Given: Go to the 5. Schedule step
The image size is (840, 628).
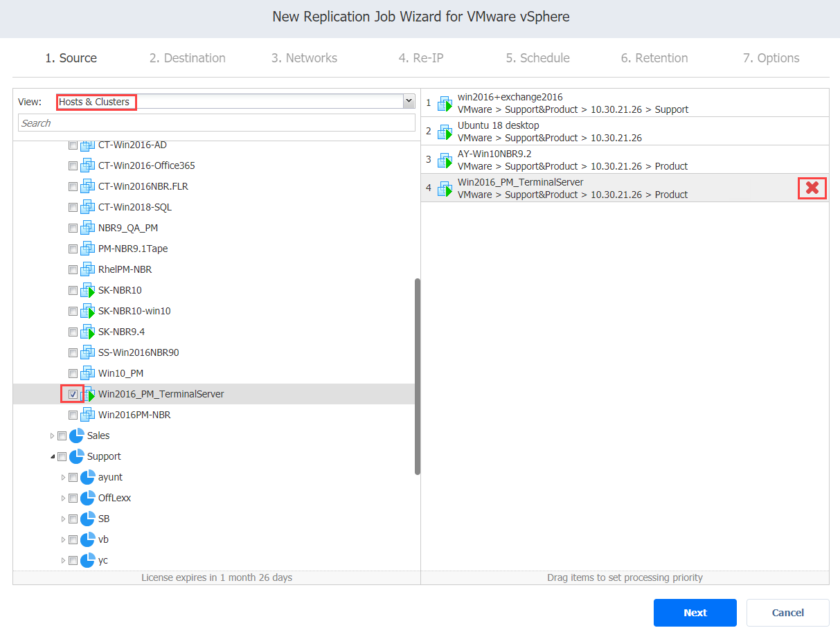Looking at the screenshot, I should [x=537, y=58].
